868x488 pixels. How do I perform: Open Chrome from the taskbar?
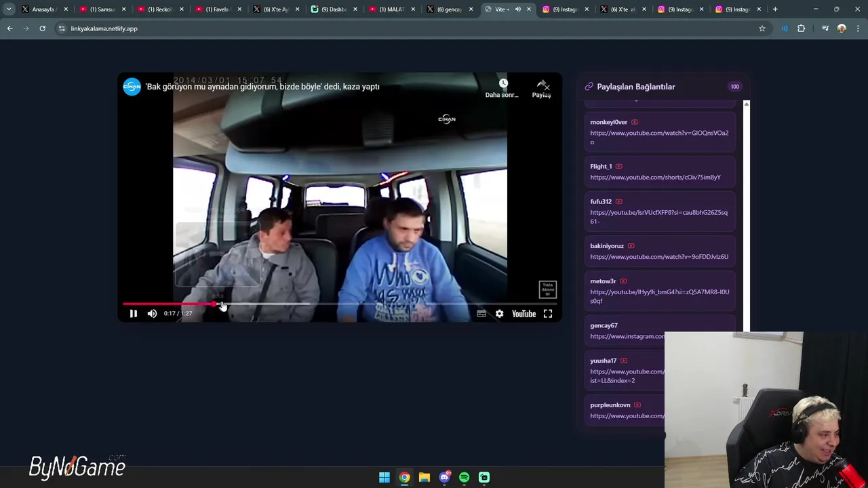(404, 477)
